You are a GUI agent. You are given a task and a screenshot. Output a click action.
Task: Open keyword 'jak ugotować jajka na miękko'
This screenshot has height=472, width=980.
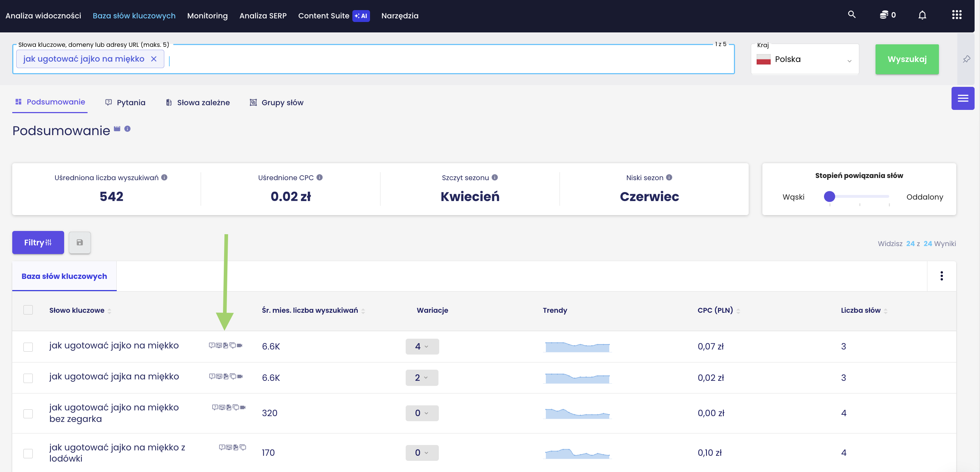pyautogui.click(x=114, y=377)
